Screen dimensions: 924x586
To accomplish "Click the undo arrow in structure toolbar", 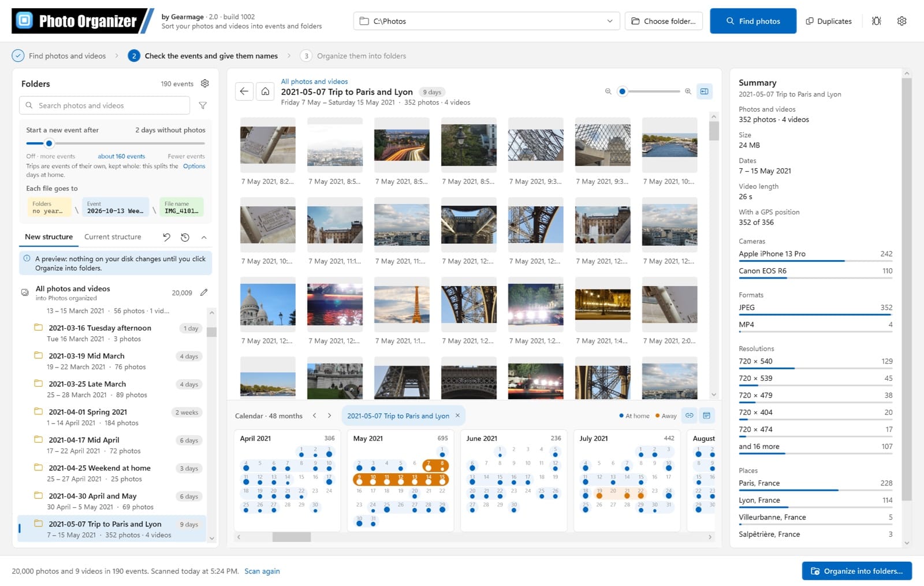I will click(166, 237).
